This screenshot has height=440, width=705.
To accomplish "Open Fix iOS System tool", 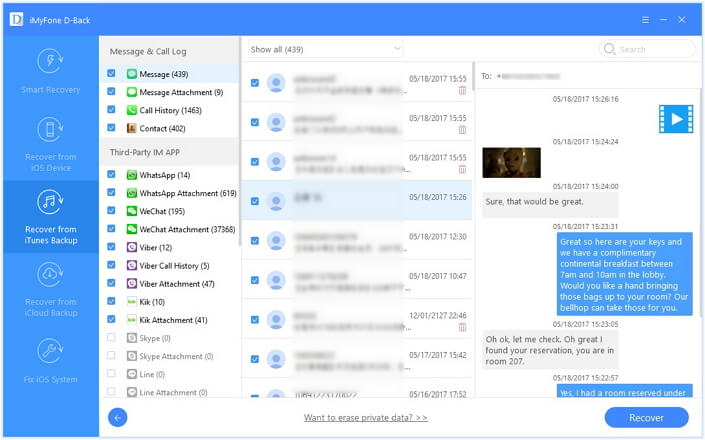I will click(x=50, y=351).
